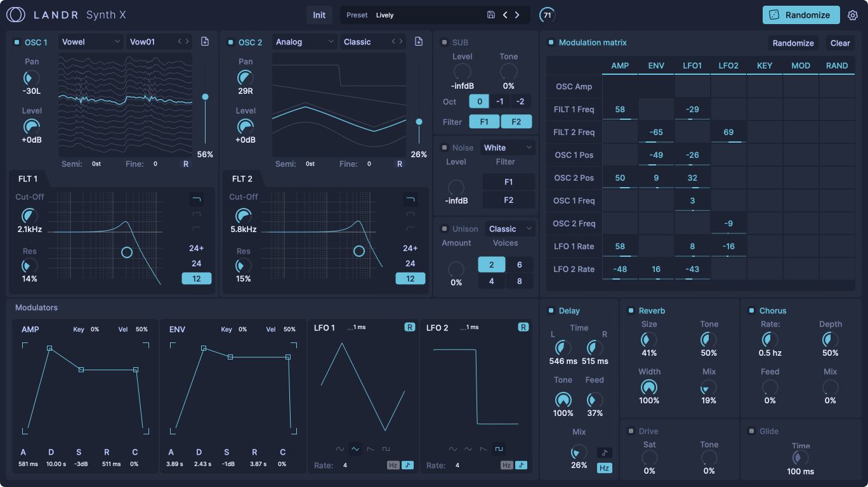Screen dimensions: 868x487
Task: Enable the Drive effect module
Action: pos(632,431)
